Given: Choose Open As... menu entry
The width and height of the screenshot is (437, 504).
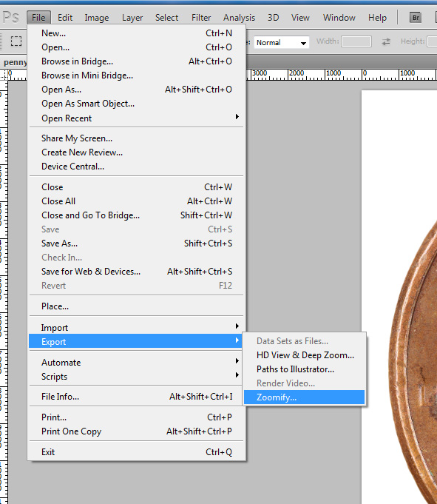Looking at the screenshot, I should [137, 90].
